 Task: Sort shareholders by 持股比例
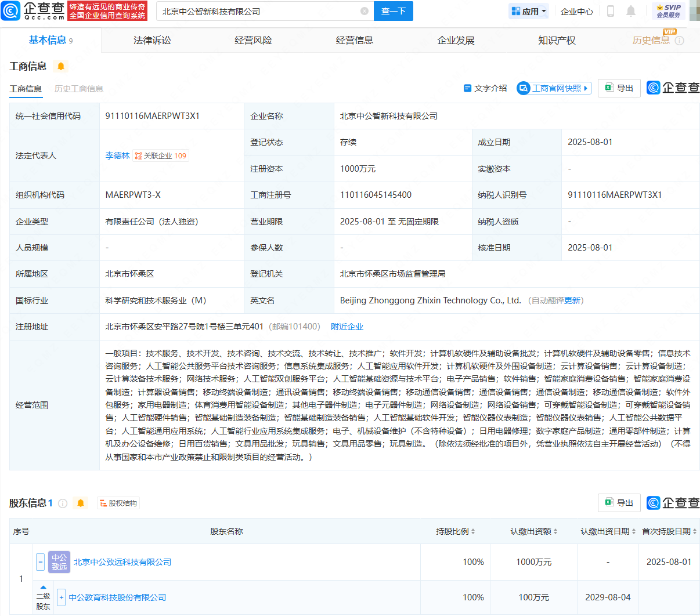coord(473,531)
